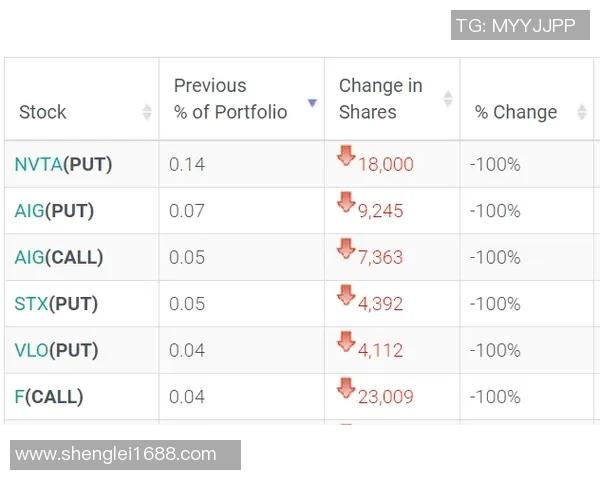
Task: Select the 18,000 shares change value
Action: (385, 165)
